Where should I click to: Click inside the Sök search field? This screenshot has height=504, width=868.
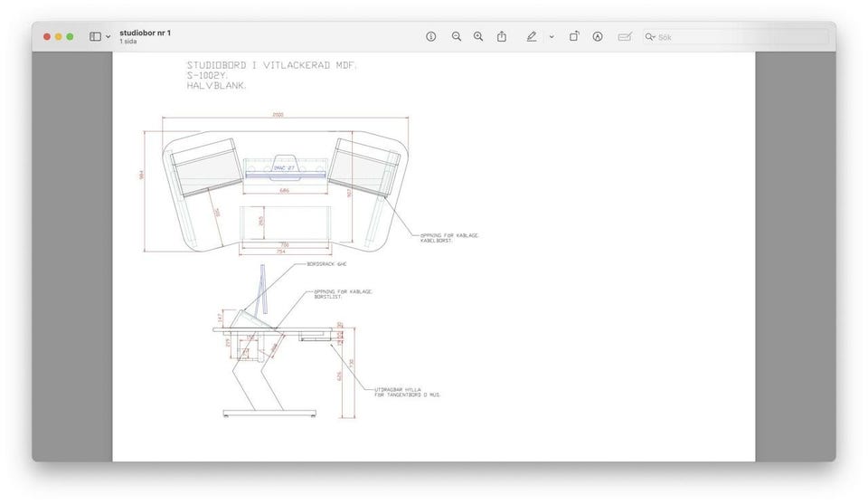pyautogui.click(x=737, y=37)
